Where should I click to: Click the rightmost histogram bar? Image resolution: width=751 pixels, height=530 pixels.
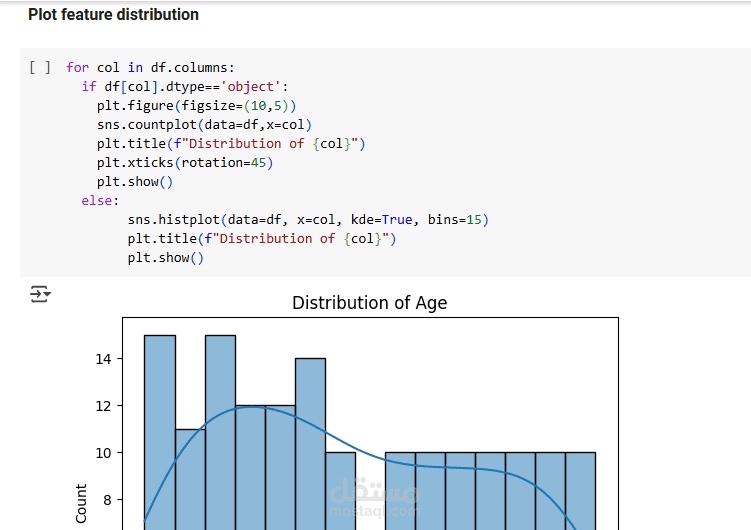(x=580, y=491)
